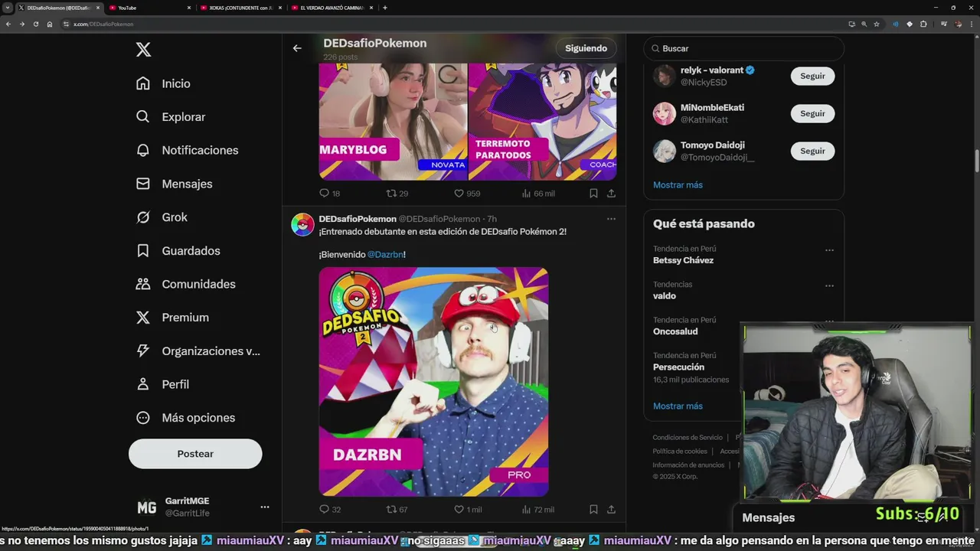This screenshot has width=980, height=551.
Task: Click back arrow next to DEDsafioPokemon header
Action: [x=297, y=48]
